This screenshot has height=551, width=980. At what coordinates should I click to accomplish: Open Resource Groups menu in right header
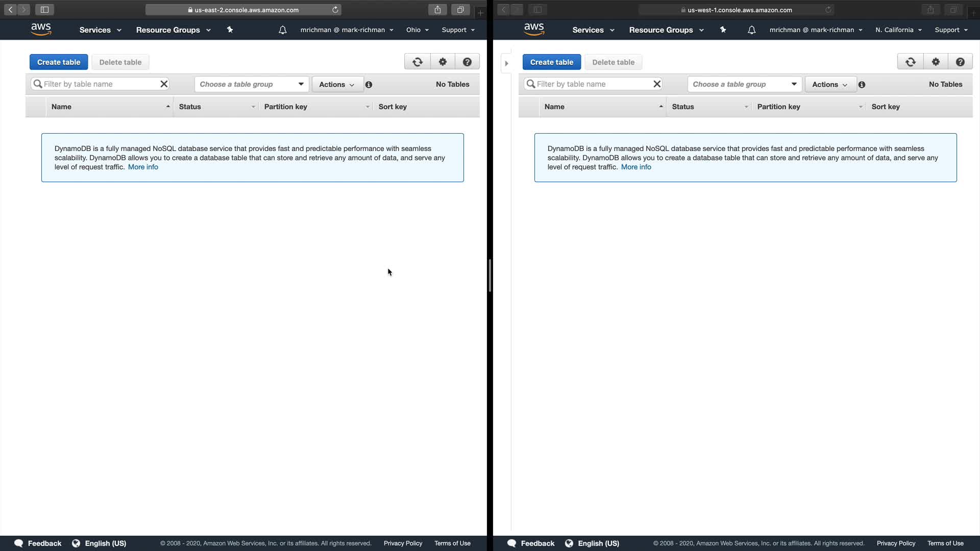[x=666, y=30]
